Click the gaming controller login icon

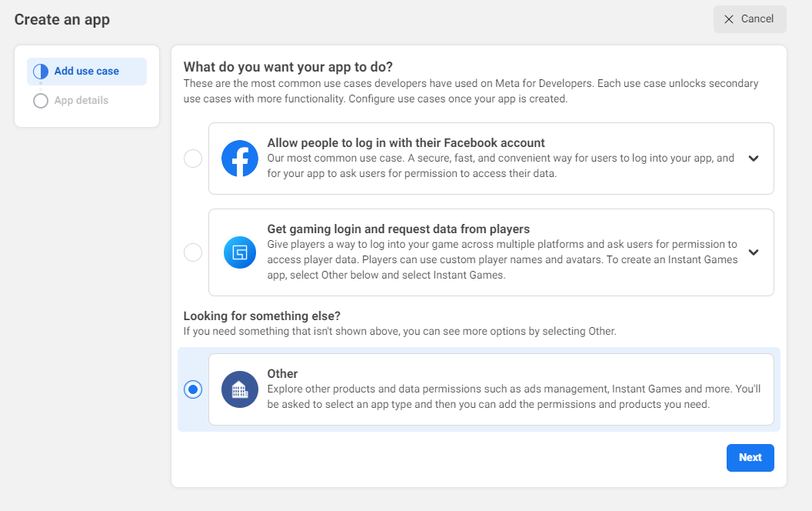tap(240, 252)
